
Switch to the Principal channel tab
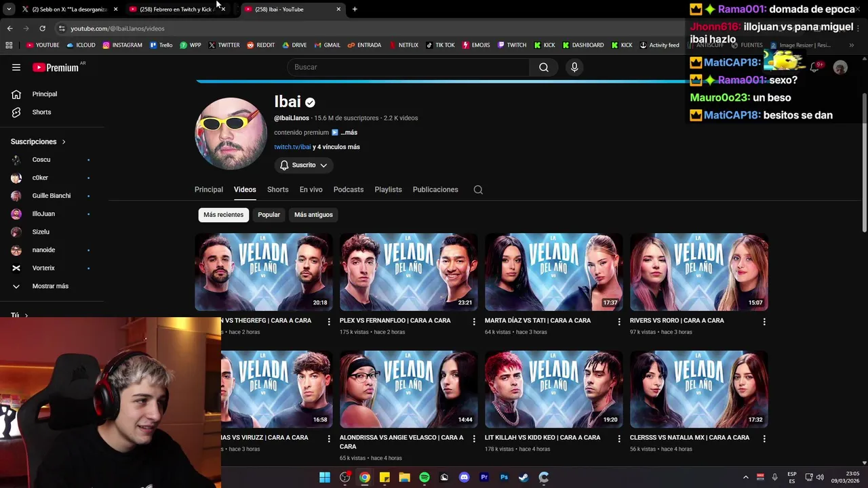point(209,190)
